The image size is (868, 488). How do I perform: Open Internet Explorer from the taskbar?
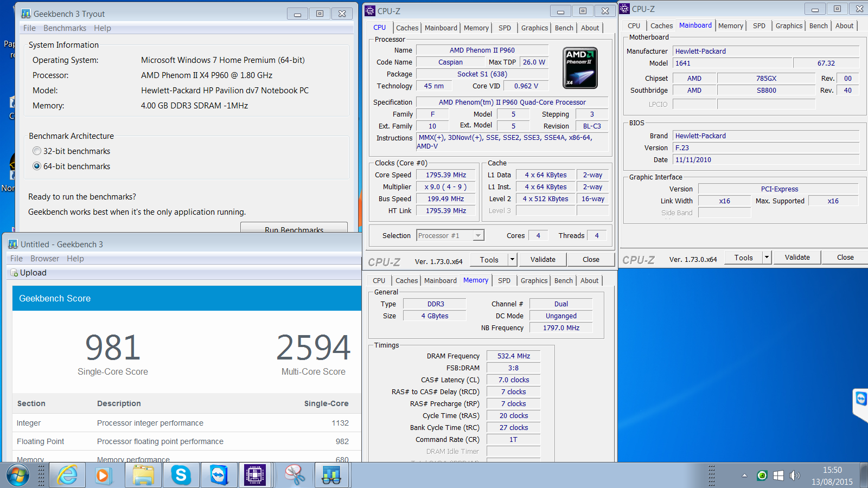(67, 476)
